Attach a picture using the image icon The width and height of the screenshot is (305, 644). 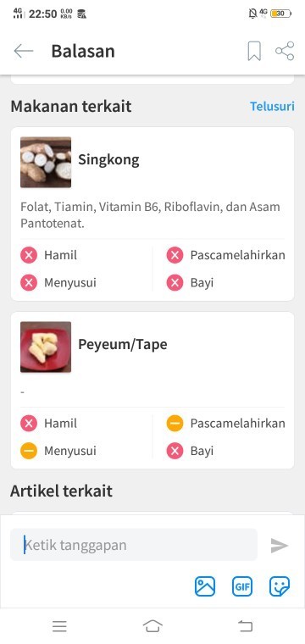coord(205,586)
